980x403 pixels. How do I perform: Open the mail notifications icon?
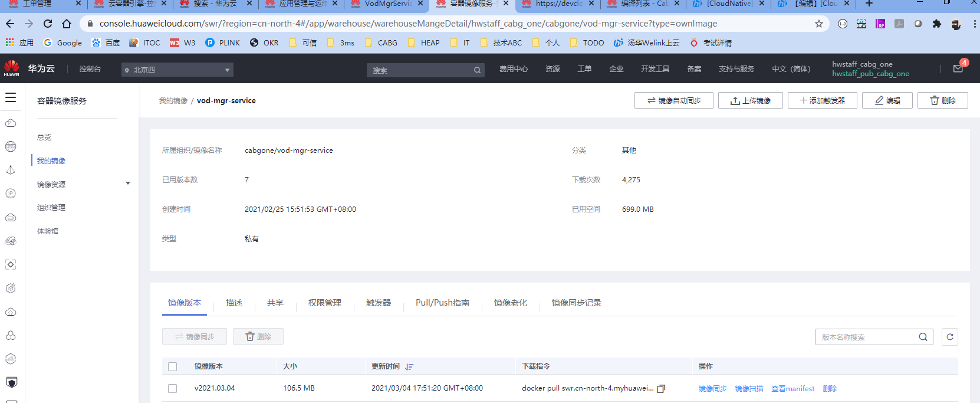coord(958,68)
